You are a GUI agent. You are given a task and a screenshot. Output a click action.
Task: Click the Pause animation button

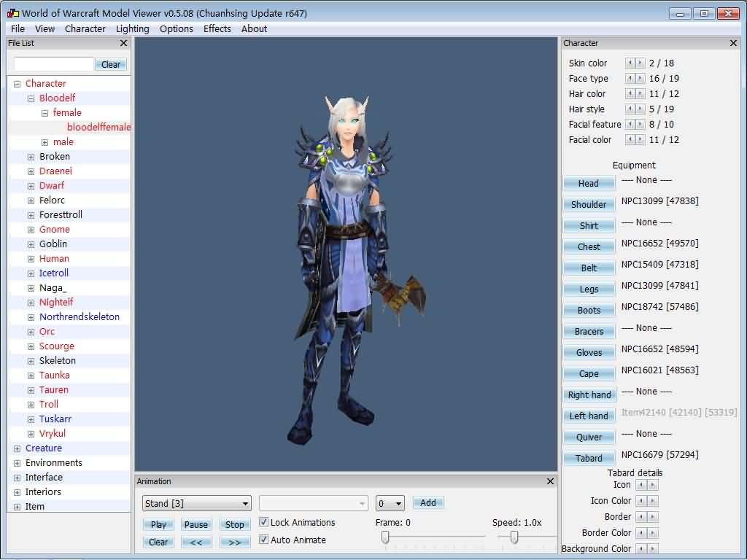pos(196,524)
